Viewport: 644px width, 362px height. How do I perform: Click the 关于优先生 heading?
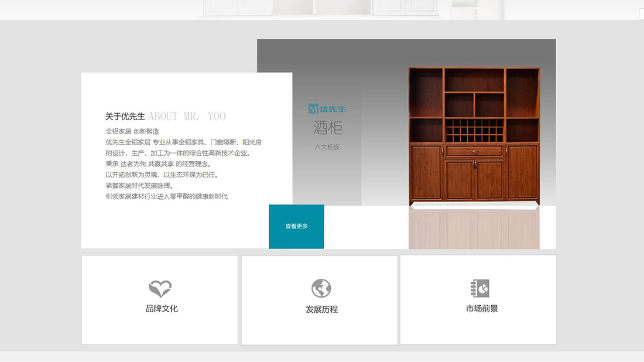pos(125,117)
